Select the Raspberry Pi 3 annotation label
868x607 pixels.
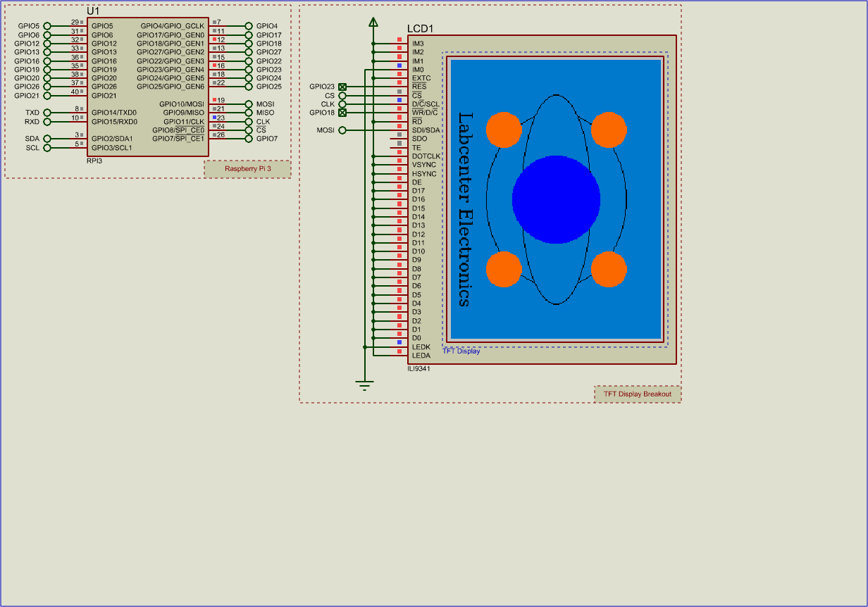pyautogui.click(x=247, y=169)
